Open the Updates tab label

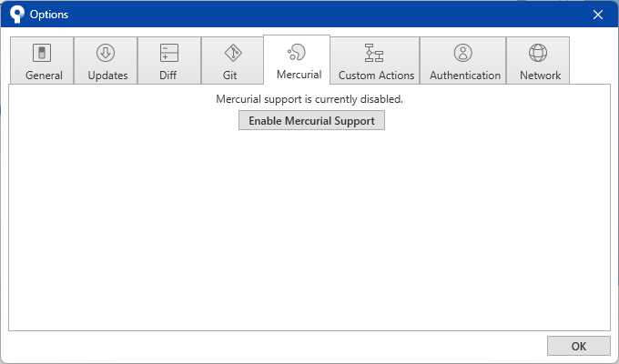(x=107, y=76)
